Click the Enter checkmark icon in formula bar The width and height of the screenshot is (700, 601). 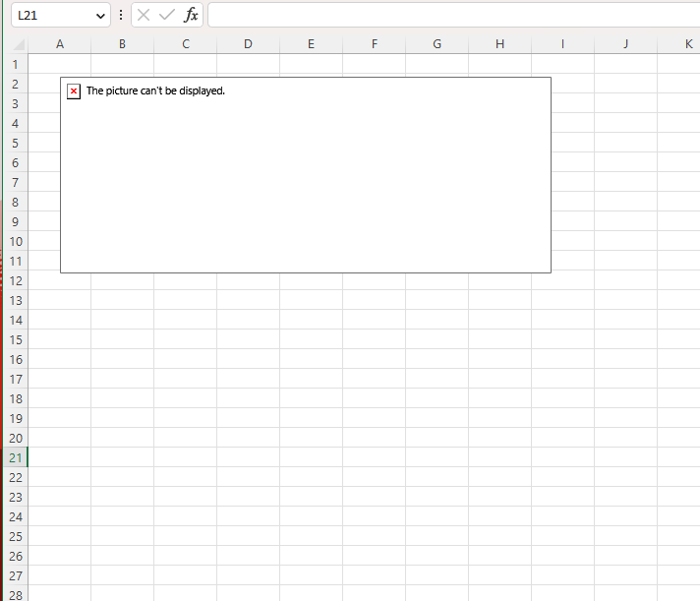click(167, 15)
